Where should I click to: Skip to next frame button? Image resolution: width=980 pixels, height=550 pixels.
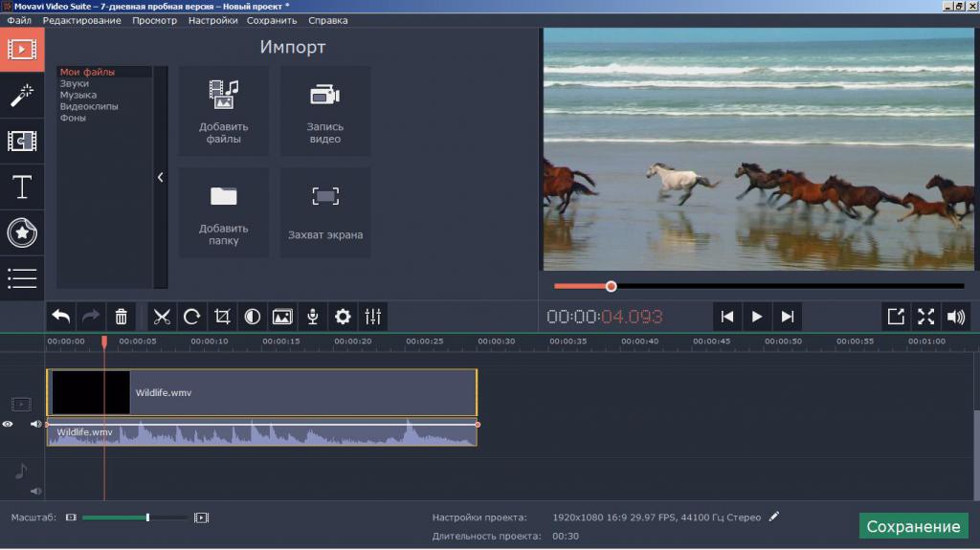point(788,317)
